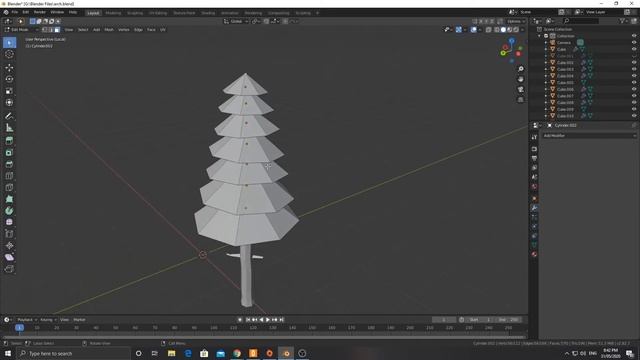Expand the Cube.007 item in outliner
Image resolution: width=640 pixels, height=360 pixels.
point(546,96)
